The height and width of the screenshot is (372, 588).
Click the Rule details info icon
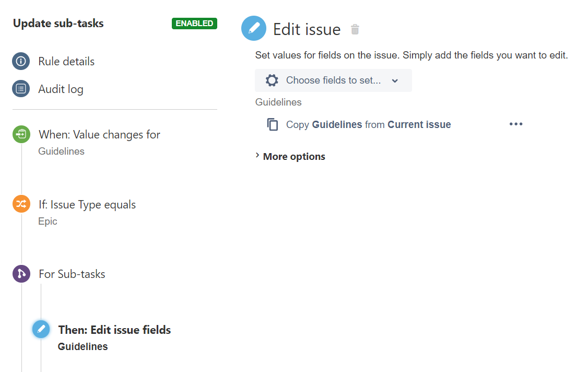(x=21, y=61)
